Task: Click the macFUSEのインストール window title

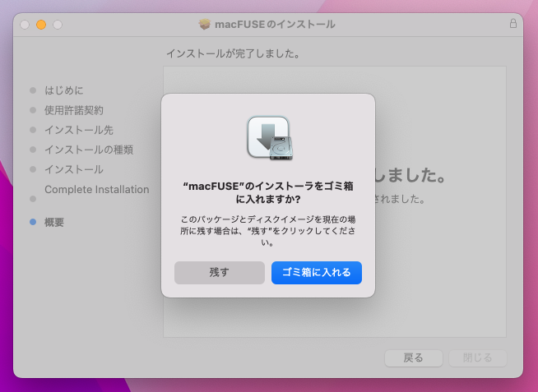Action: pyautogui.click(x=275, y=25)
